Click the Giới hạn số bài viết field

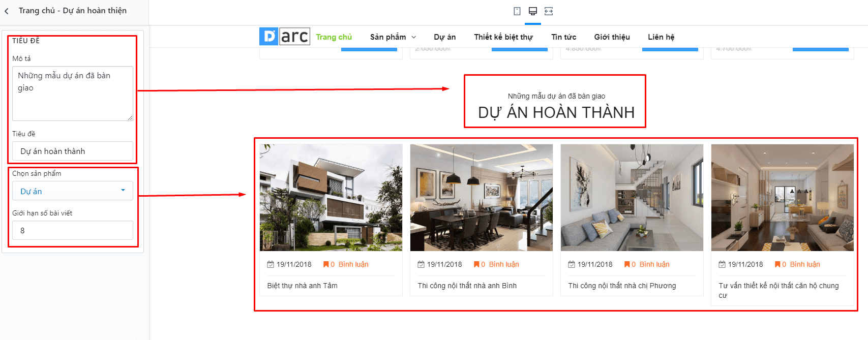73,230
